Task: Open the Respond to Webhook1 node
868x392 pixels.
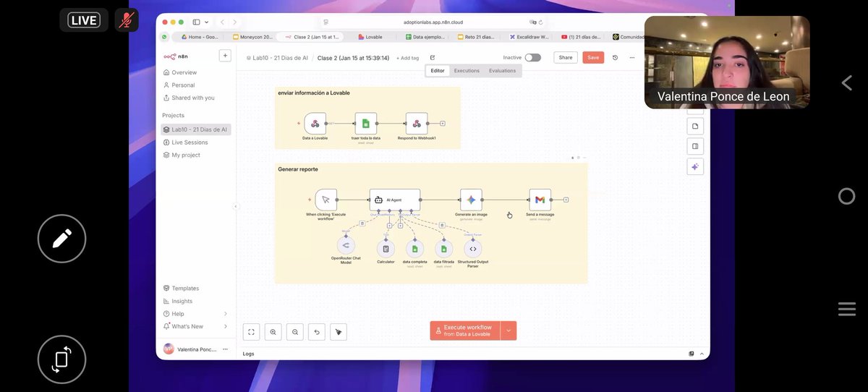Action: pyautogui.click(x=417, y=123)
